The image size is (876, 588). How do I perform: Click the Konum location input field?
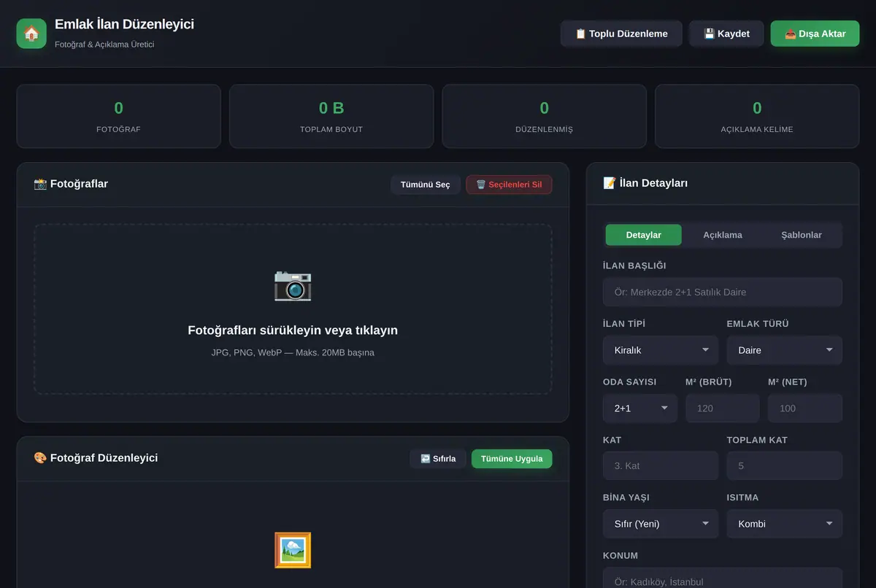pos(723,579)
